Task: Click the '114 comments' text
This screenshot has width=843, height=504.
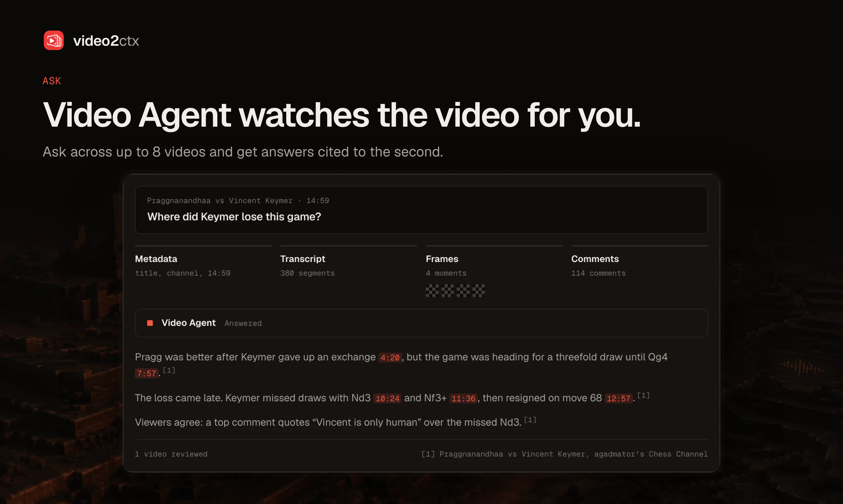Action: (x=598, y=273)
